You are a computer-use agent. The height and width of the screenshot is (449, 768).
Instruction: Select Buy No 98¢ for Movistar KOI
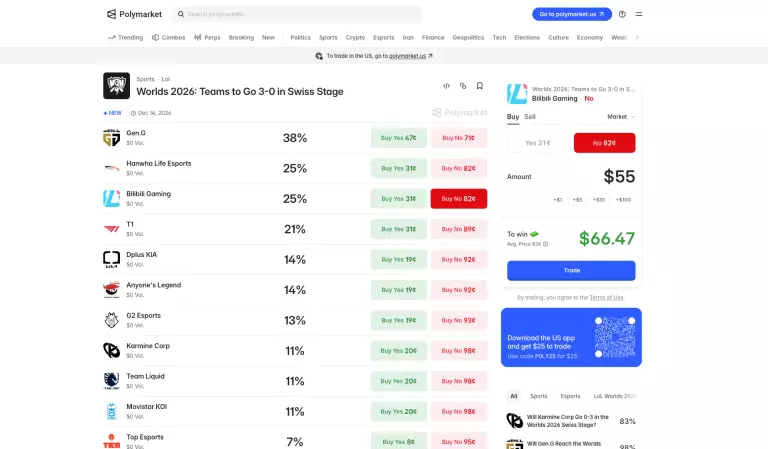pyautogui.click(x=459, y=411)
